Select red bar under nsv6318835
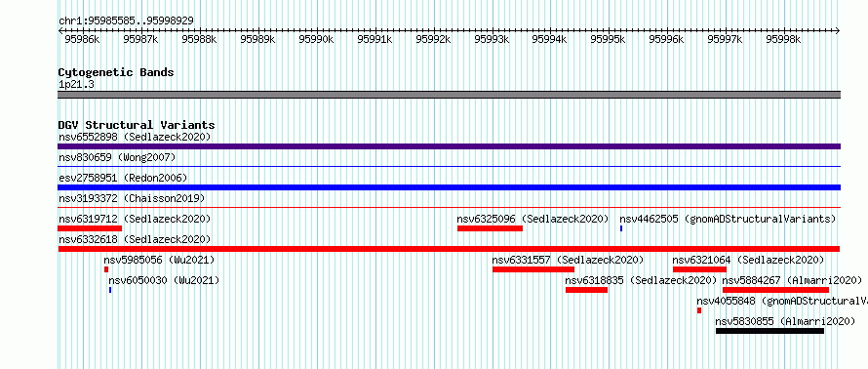The width and height of the screenshot is (868, 369). (x=587, y=290)
